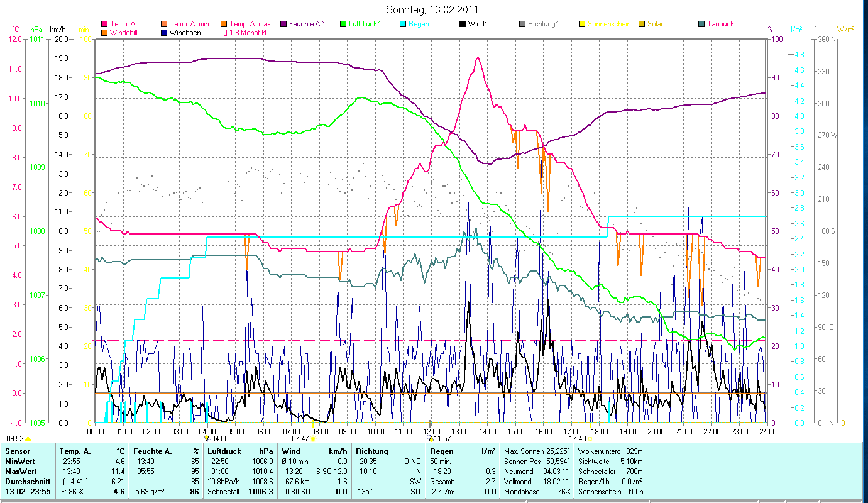The image size is (868, 503).
Task: Click the Mondphase + 76% entry
Action: point(537,491)
